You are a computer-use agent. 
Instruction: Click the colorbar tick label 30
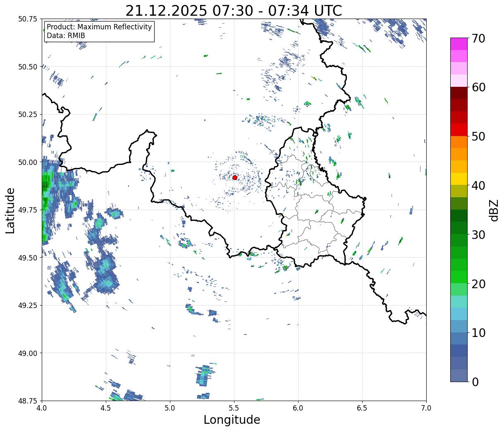point(478,234)
